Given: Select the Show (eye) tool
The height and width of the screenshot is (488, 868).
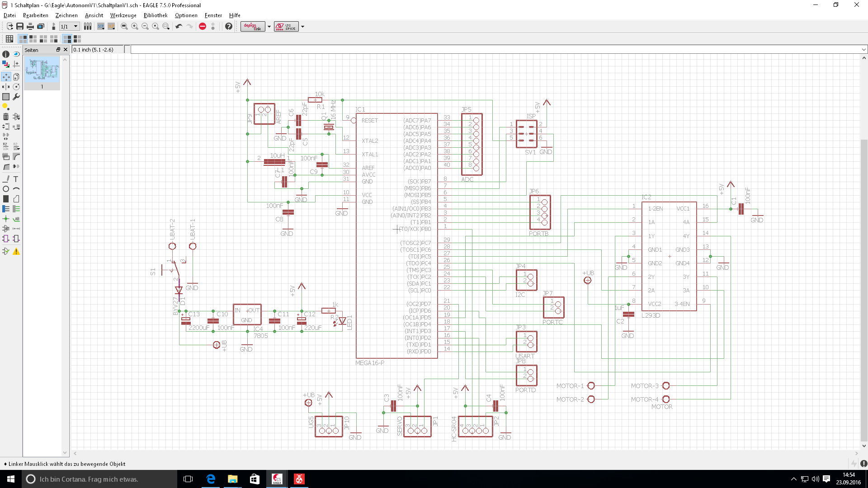Looking at the screenshot, I should [x=16, y=54].
